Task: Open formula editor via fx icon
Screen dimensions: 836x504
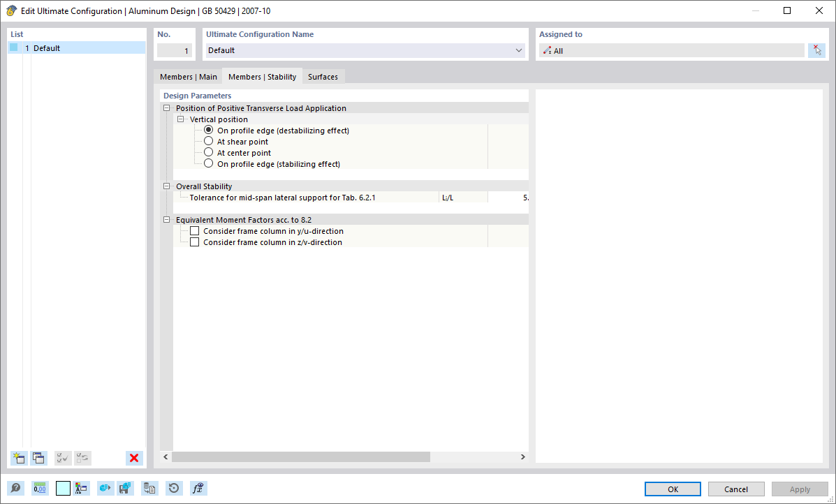Action: [x=198, y=488]
